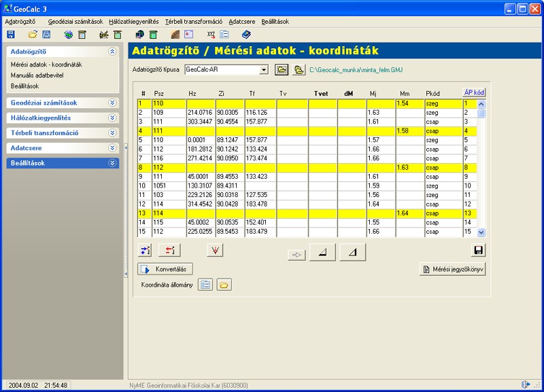Click the Tf cell showing 127.535
This screenshot has width=544, height=392.
260,195
